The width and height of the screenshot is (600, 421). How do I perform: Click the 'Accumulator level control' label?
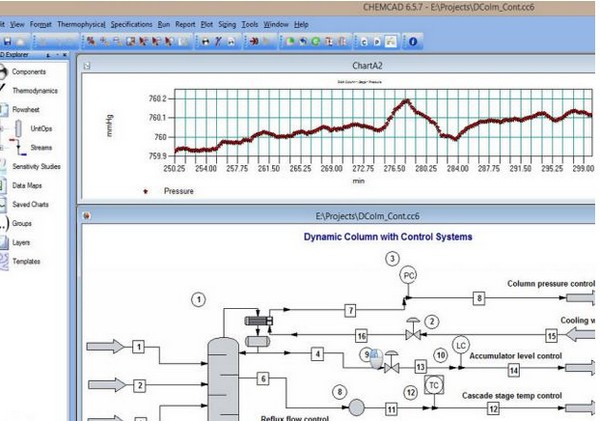[x=515, y=356]
